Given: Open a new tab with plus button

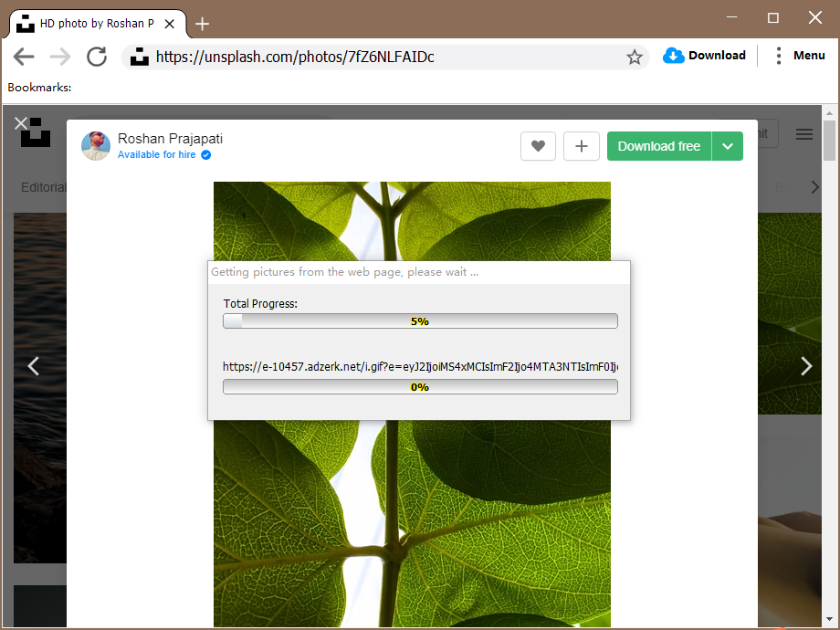Looking at the screenshot, I should 202,24.
